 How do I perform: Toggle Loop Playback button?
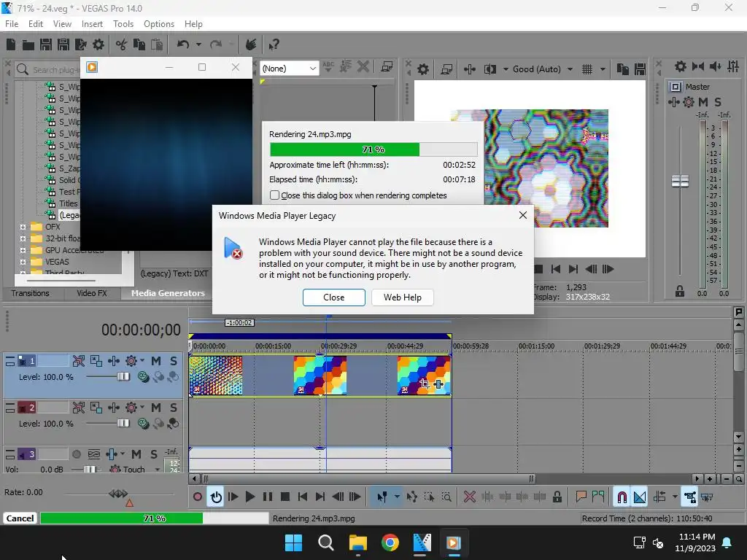216,497
